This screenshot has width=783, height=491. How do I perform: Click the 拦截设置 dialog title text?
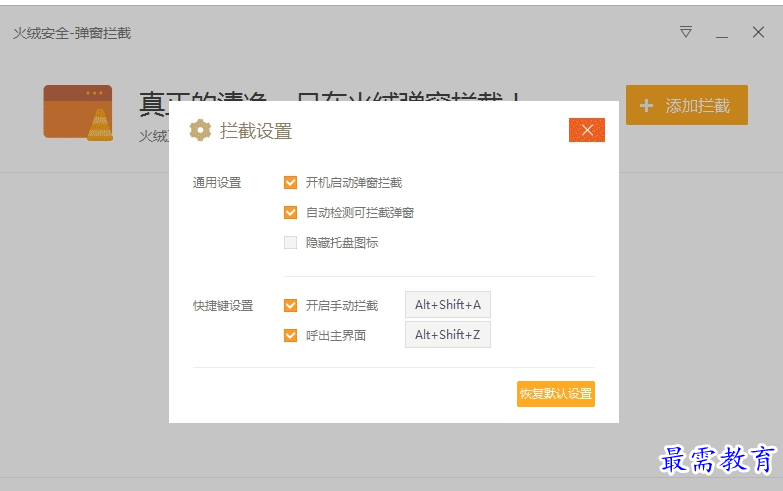(256, 131)
